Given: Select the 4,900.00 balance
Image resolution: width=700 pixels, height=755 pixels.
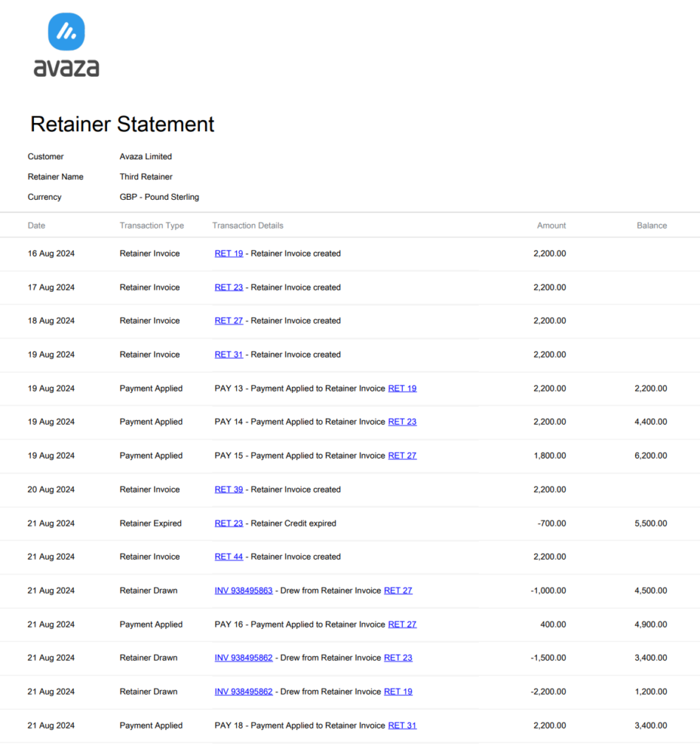Looking at the screenshot, I should [651, 624].
